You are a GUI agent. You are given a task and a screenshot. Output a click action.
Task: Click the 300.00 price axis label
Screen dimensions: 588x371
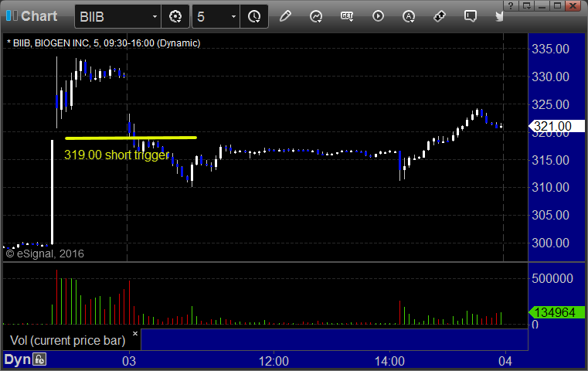[550, 243]
